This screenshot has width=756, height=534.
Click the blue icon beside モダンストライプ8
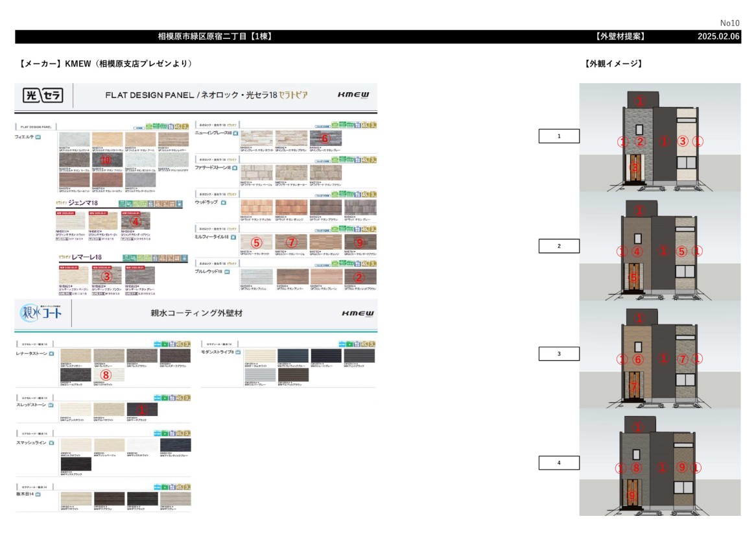click(x=238, y=352)
